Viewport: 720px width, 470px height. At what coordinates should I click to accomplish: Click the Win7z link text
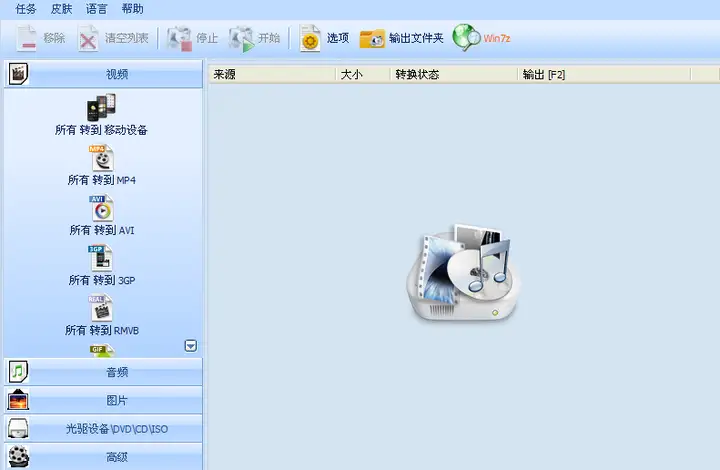[497, 38]
